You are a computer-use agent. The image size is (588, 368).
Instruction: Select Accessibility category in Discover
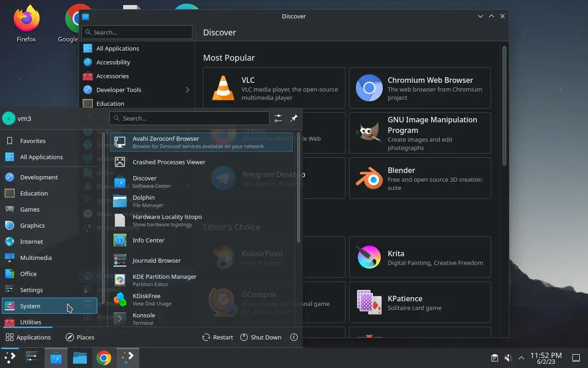point(136,62)
